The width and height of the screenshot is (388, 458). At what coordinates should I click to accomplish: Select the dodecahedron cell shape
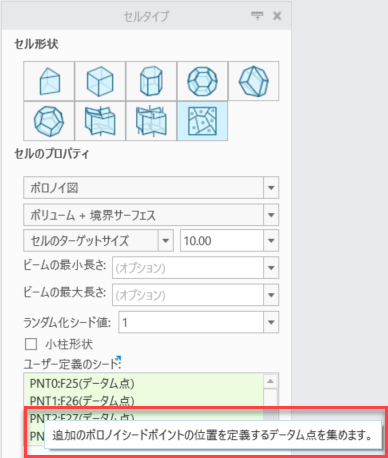point(49,121)
